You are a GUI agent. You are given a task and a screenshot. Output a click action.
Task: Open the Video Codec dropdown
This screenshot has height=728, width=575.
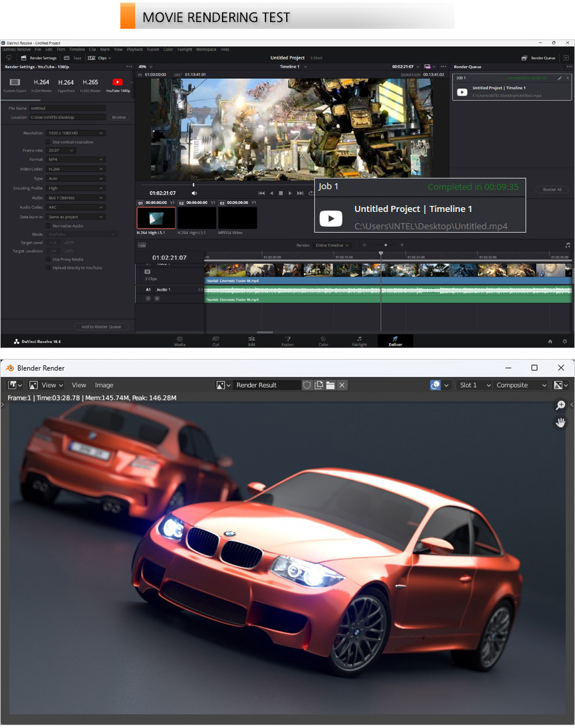coord(76,169)
